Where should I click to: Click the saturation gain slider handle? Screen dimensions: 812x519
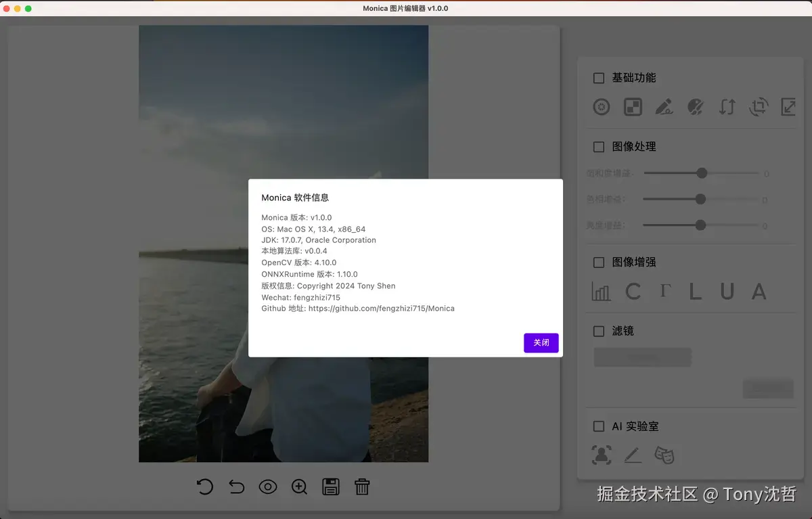pos(702,173)
